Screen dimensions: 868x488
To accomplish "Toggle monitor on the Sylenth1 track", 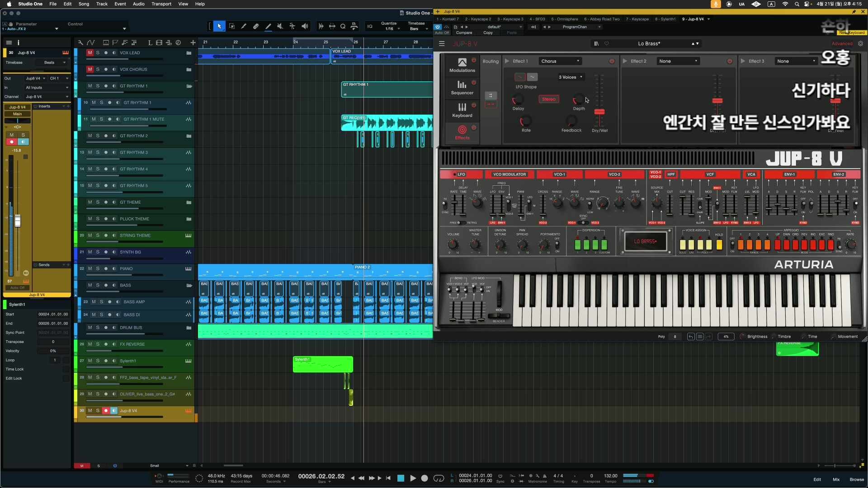I will 114,361.
